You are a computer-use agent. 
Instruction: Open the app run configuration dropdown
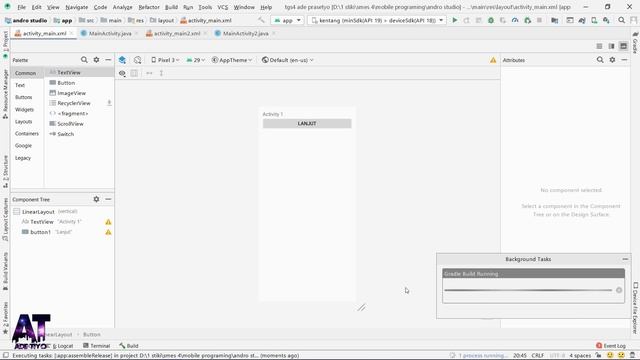(x=287, y=20)
